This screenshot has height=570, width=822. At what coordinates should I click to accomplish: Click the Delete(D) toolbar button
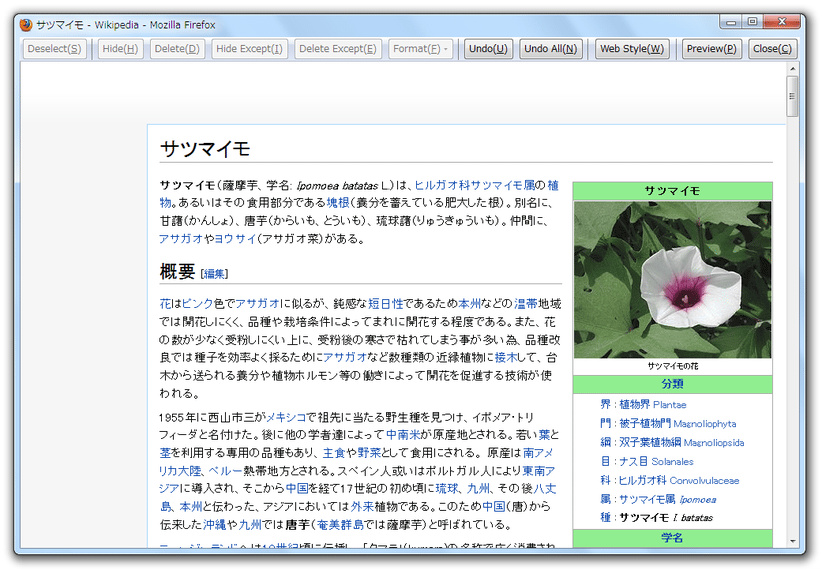pyautogui.click(x=177, y=49)
